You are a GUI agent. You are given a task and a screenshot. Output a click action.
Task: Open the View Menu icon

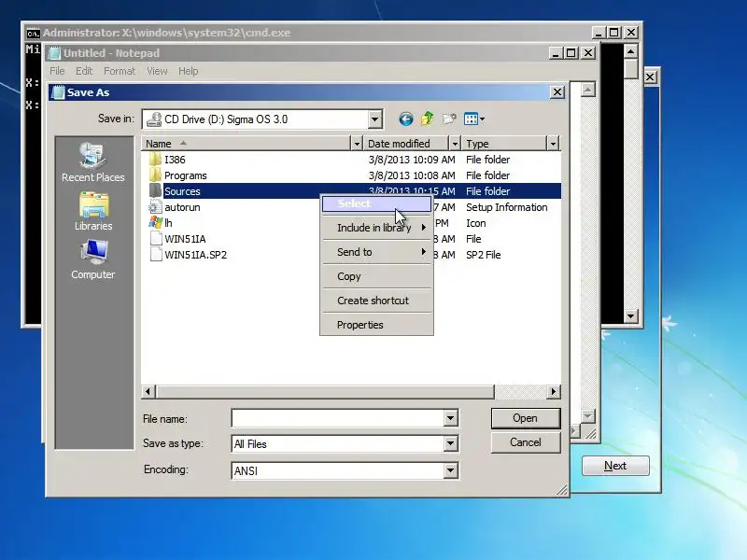[x=474, y=119]
